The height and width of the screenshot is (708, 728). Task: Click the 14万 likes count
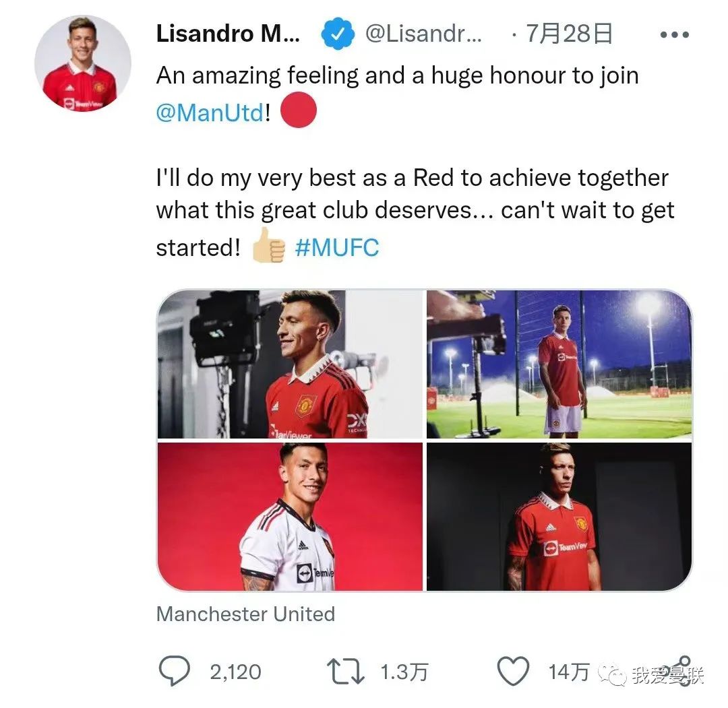point(569,672)
